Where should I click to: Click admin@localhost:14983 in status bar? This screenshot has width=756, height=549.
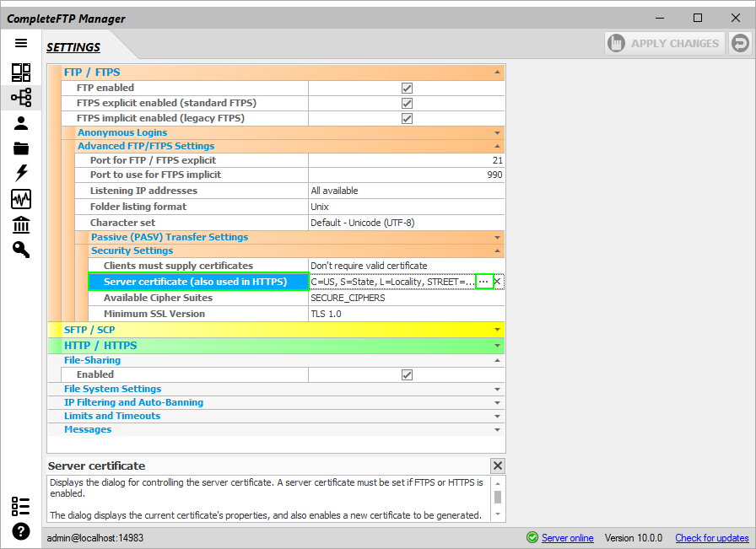[x=95, y=538]
